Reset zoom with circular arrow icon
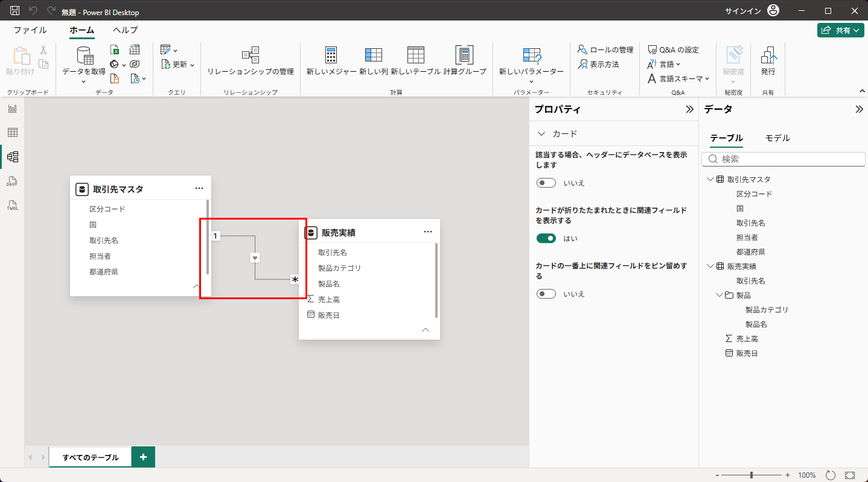Viewport: 868px width, 482px height. pyautogui.click(x=831, y=475)
